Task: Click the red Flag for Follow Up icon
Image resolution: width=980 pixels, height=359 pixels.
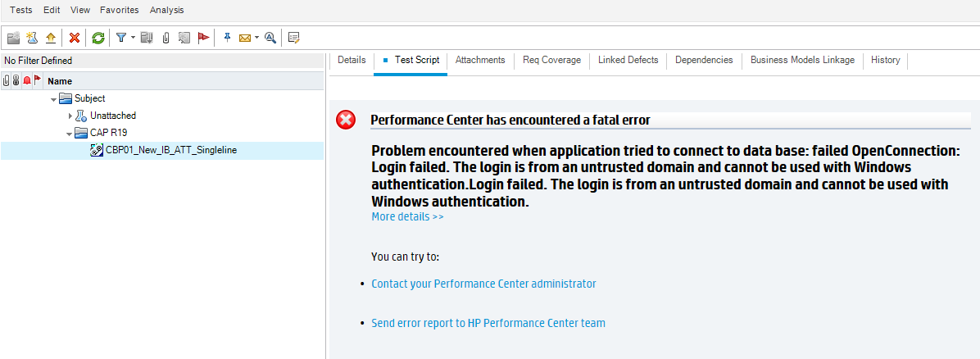Action: click(203, 39)
